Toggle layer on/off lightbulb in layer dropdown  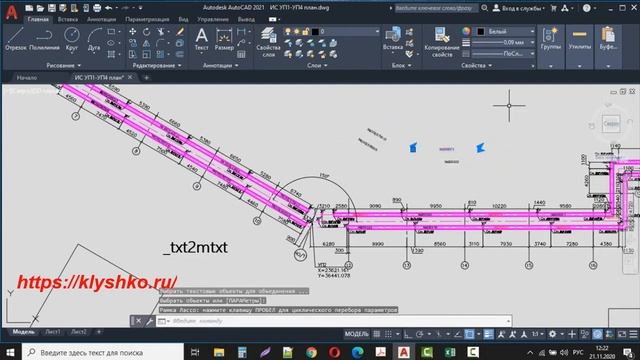(288, 31)
